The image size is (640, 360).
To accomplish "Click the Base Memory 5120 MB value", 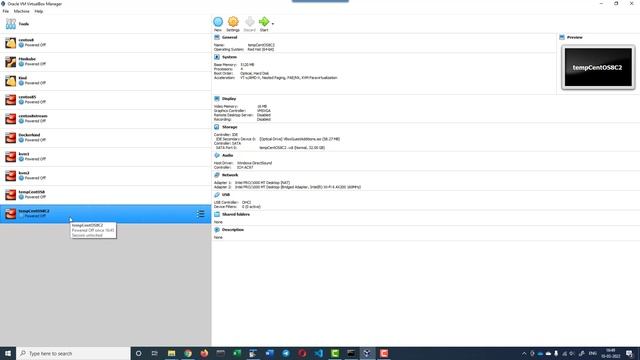I will 247,65.
